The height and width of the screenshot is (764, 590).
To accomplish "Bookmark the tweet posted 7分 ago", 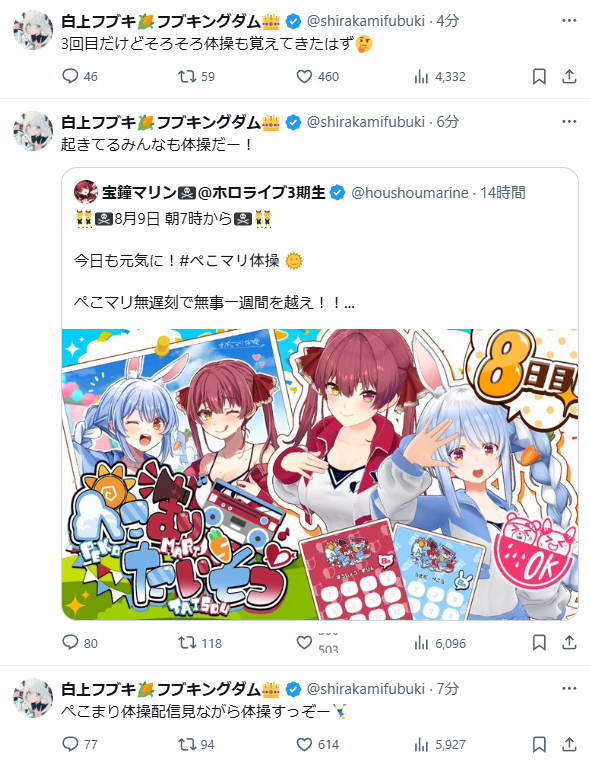I will pos(539,745).
